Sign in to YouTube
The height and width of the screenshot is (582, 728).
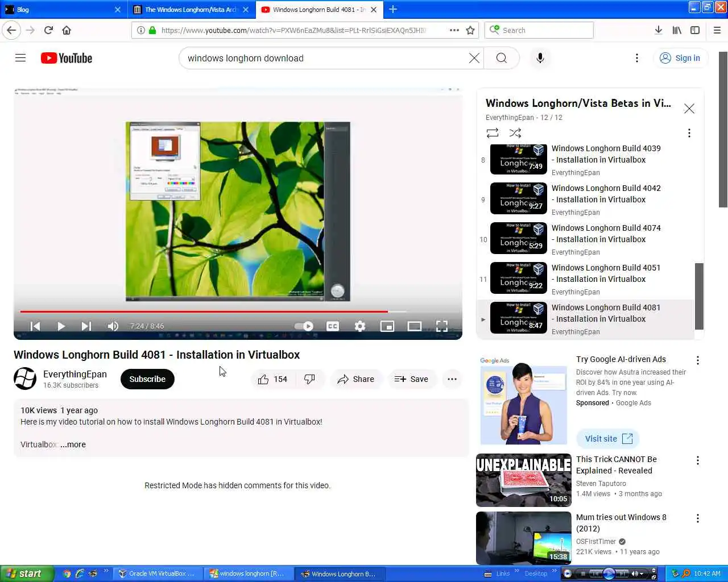[680, 58]
